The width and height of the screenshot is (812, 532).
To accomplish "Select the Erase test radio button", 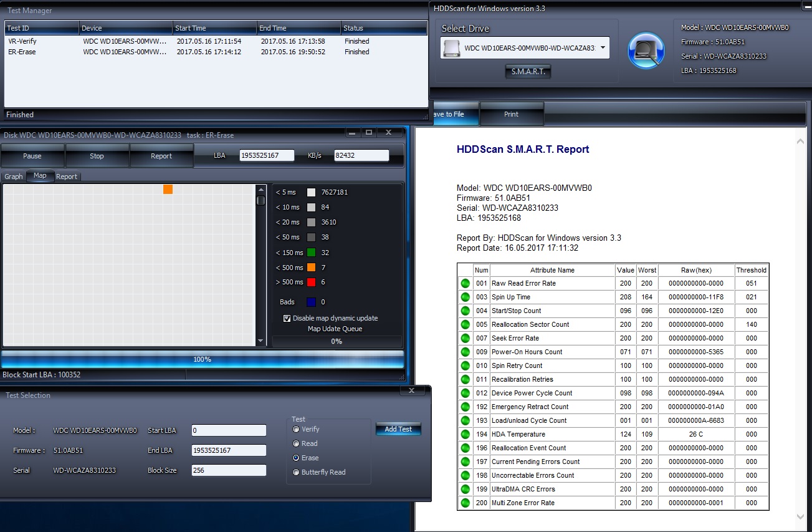I will click(296, 458).
